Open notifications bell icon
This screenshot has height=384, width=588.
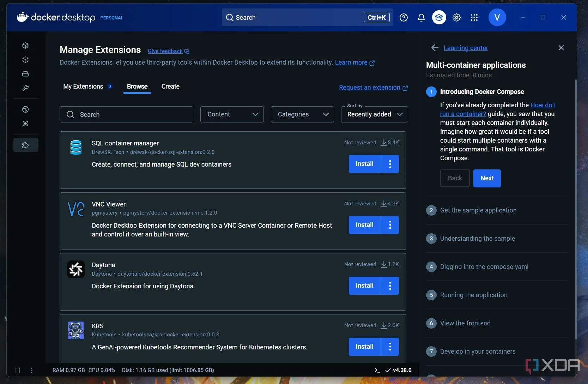coord(421,18)
